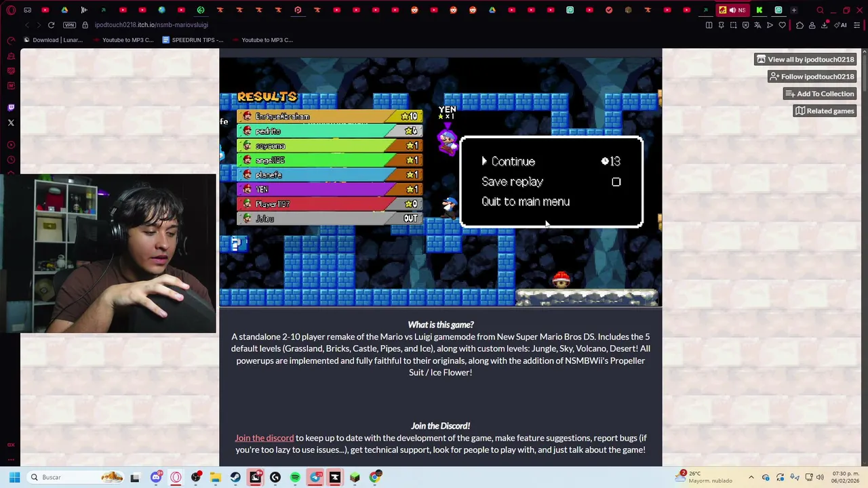Reload the page with the refresh icon
868x488 pixels.
(x=51, y=25)
